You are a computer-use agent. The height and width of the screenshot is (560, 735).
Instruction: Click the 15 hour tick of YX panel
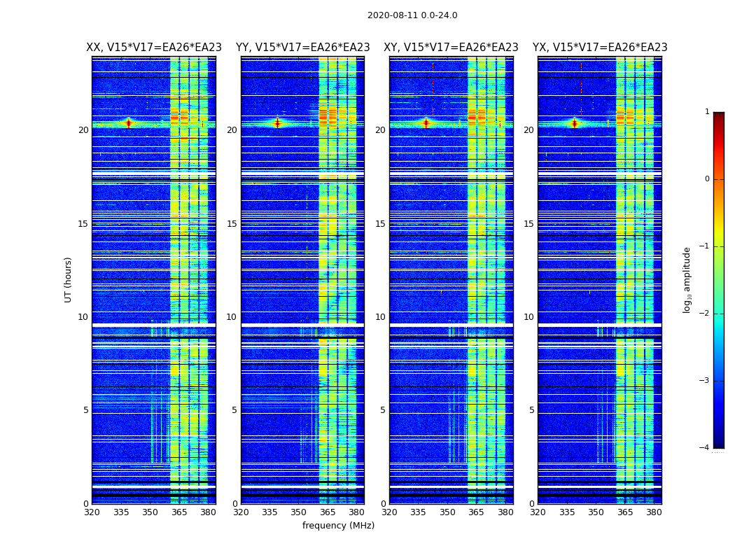tap(528, 223)
